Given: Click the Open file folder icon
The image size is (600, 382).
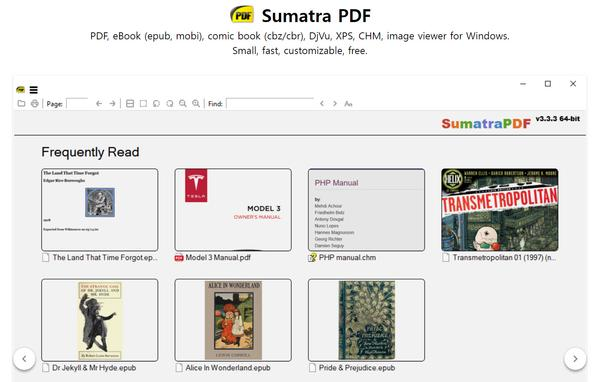Looking at the screenshot, I should [21, 103].
